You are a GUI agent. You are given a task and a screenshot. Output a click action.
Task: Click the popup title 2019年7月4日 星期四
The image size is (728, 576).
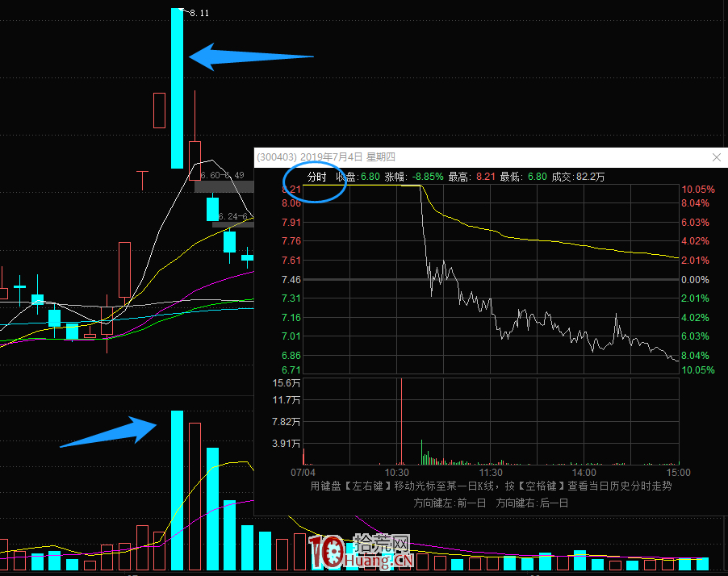coord(348,157)
